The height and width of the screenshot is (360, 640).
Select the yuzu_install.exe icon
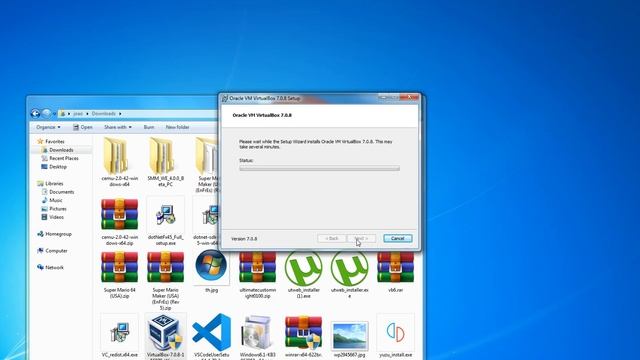pos(395,332)
